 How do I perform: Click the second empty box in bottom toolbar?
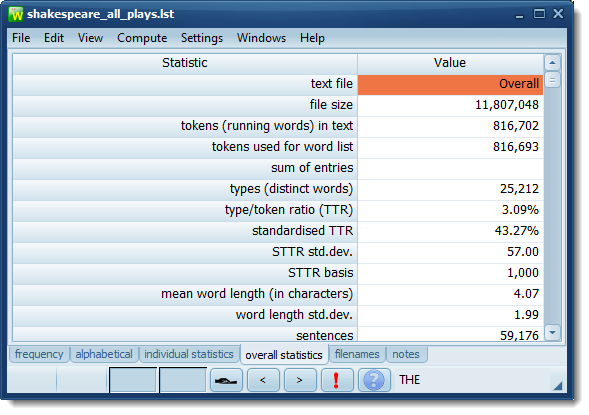(x=183, y=380)
